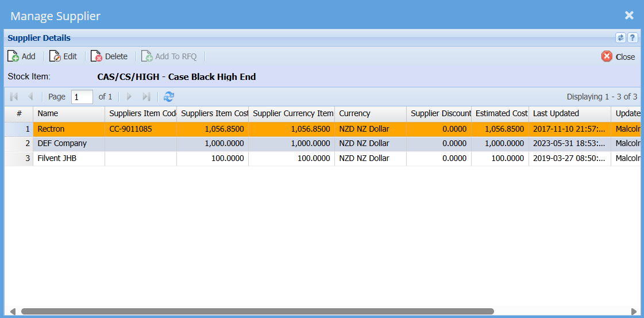Viewport: 644px width, 318px height.
Task: Sort by Last Updated column header
Action: [x=569, y=114]
